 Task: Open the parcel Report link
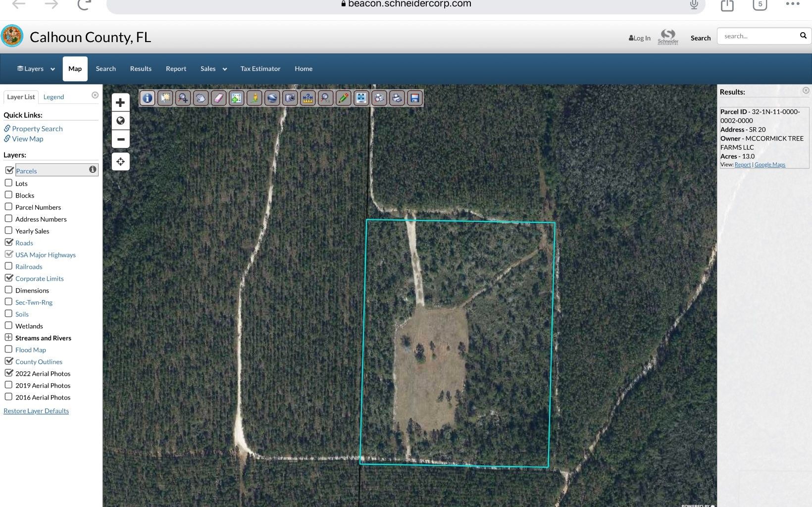tap(742, 164)
